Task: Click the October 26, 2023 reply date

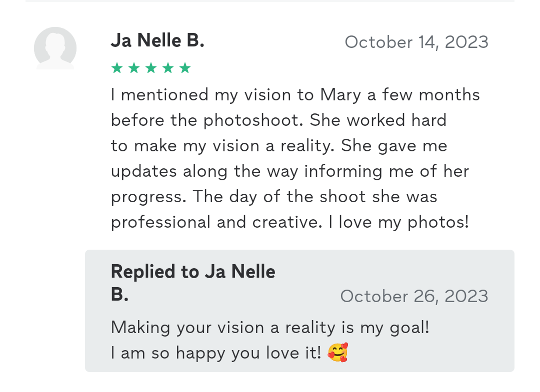Action: pos(414,296)
